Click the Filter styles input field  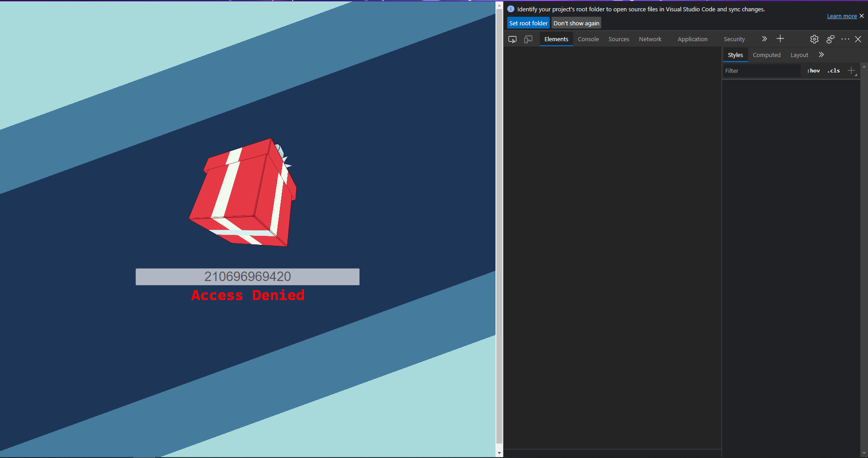pos(761,71)
